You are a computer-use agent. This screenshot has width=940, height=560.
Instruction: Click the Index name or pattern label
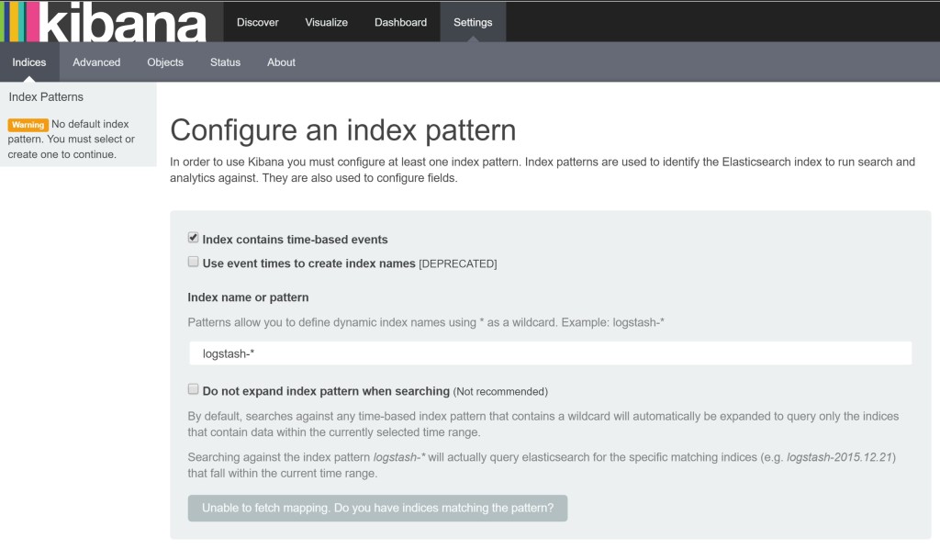click(x=248, y=297)
